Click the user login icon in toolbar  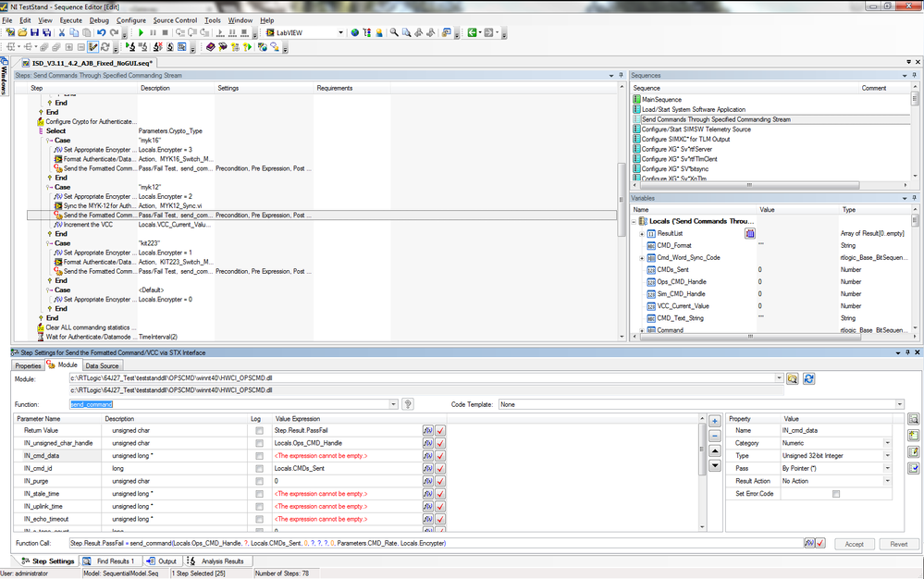tap(379, 33)
